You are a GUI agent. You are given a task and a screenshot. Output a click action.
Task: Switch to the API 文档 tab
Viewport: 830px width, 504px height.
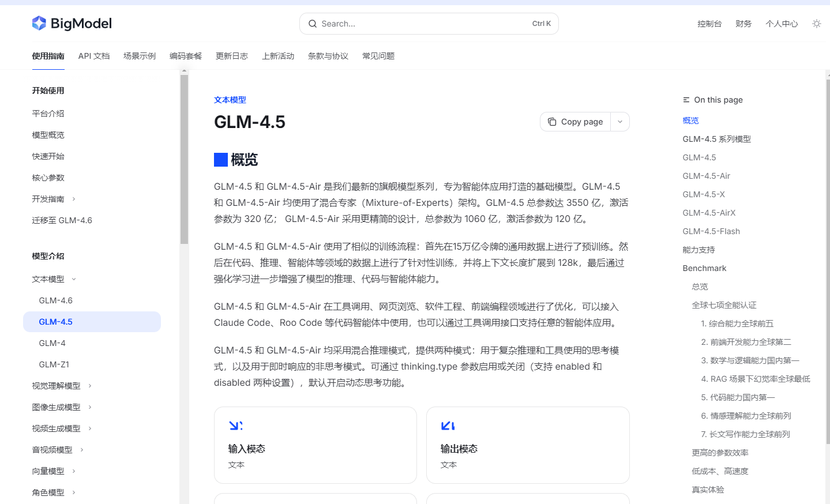tap(94, 56)
